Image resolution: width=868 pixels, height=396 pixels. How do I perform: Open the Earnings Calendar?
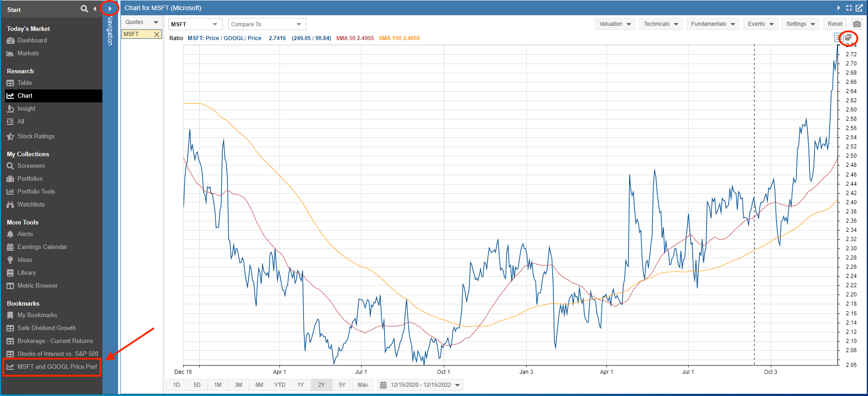[x=37, y=247]
